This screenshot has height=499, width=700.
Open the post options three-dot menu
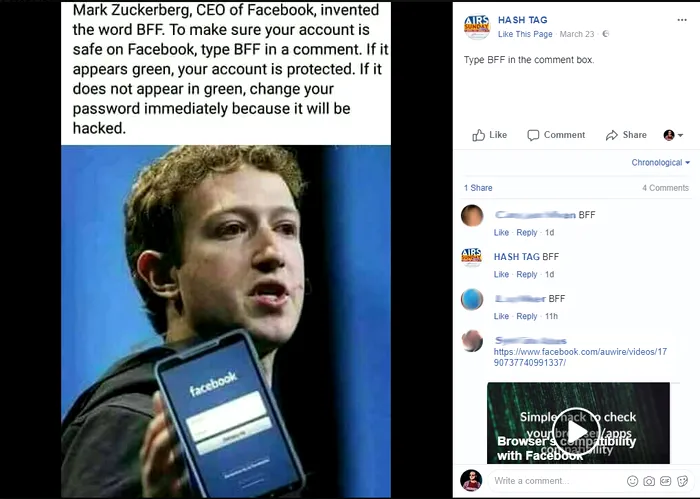click(682, 20)
